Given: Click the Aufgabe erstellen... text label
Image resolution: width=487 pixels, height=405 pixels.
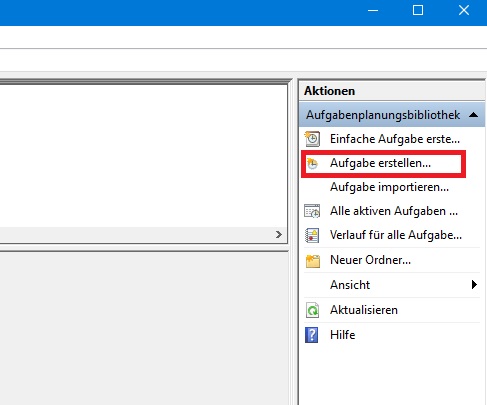Looking at the screenshot, I should click(380, 163).
